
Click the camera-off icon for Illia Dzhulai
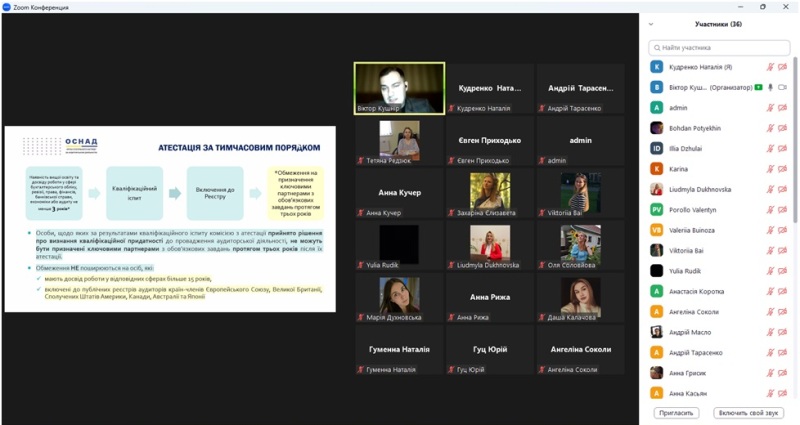[x=783, y=148]
